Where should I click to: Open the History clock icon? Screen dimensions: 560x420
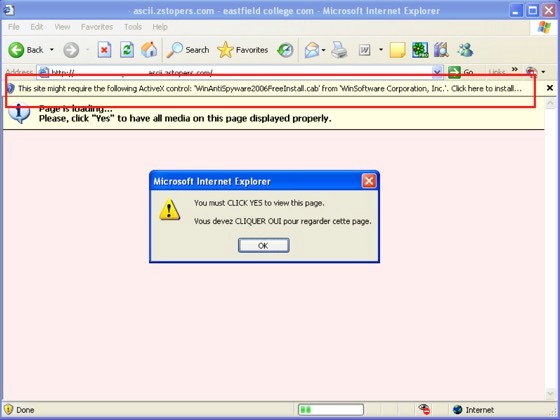click(x=285, y=50)
